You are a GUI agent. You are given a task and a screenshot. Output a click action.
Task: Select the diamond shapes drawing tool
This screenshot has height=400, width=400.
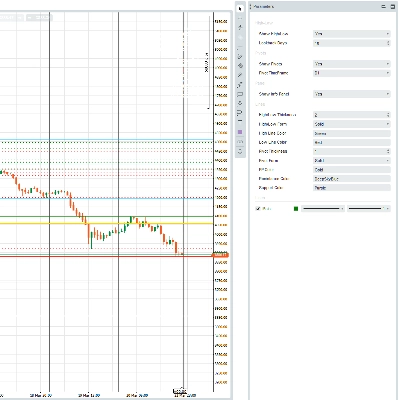(240, 66)
